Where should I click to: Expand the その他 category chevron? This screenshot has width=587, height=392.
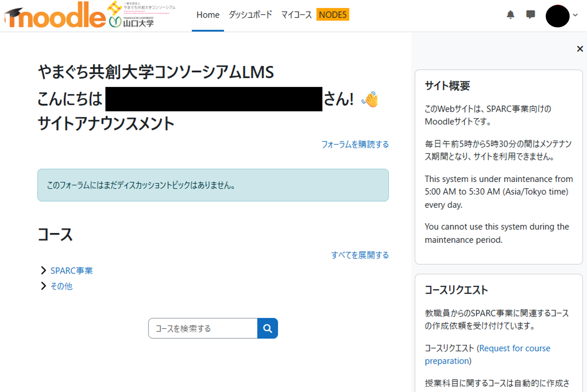(x=44, y=286)
